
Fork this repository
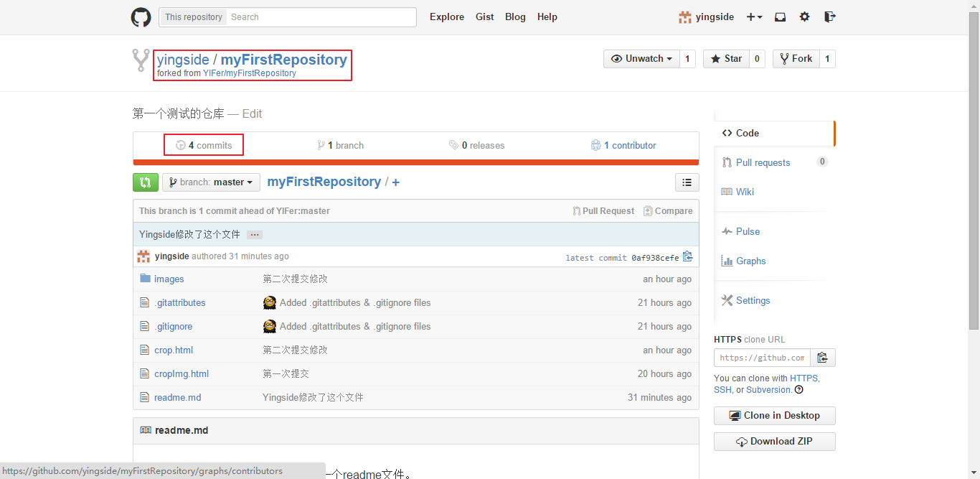point(796,59)
